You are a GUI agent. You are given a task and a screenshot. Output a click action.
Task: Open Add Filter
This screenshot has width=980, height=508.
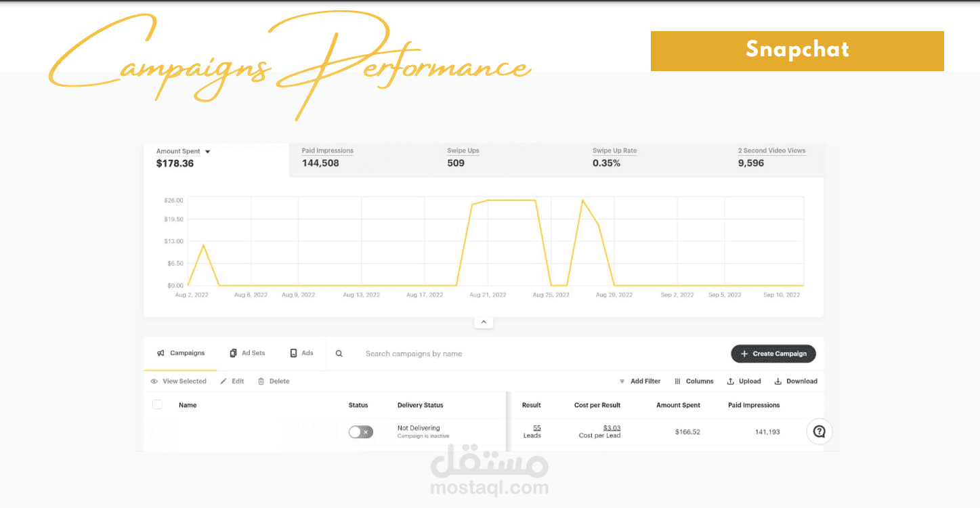(640, 381)
